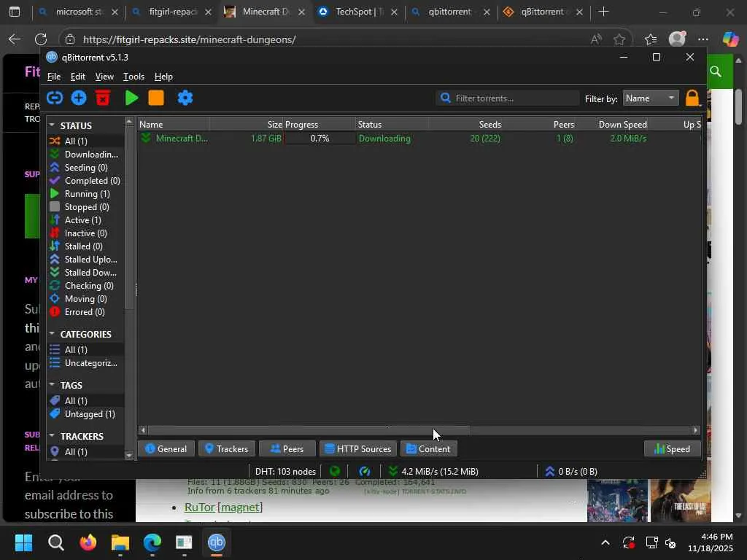
Task: Click the Add Torrent Link toolbar icon
Action: [x=55, y=98]
